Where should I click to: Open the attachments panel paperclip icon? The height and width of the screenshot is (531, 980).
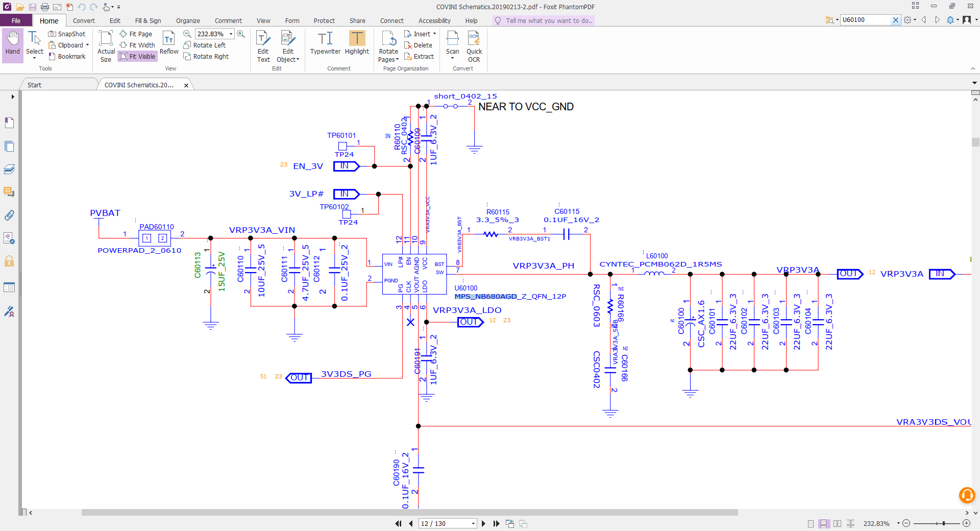tap(9, 215)
